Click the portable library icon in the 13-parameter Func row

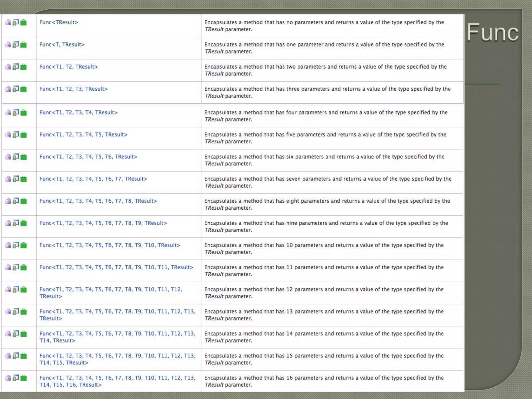click(16, 311)
